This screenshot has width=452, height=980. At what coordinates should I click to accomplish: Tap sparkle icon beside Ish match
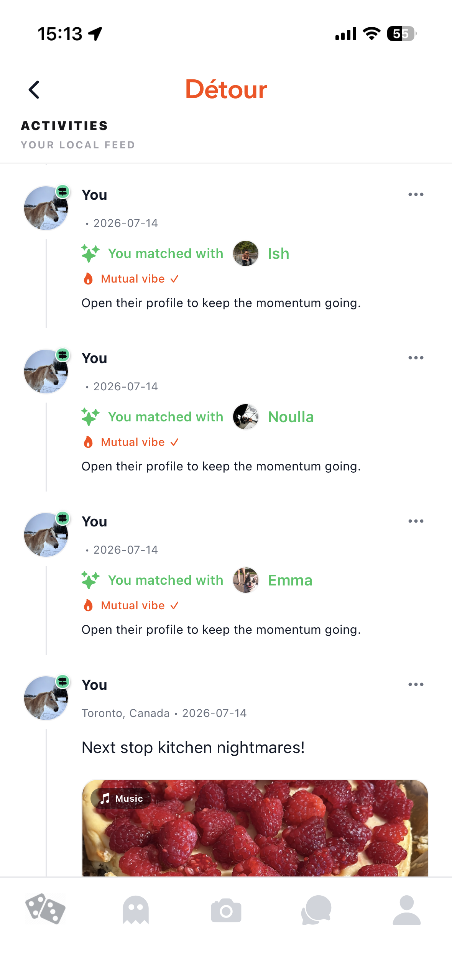point(90,253)
